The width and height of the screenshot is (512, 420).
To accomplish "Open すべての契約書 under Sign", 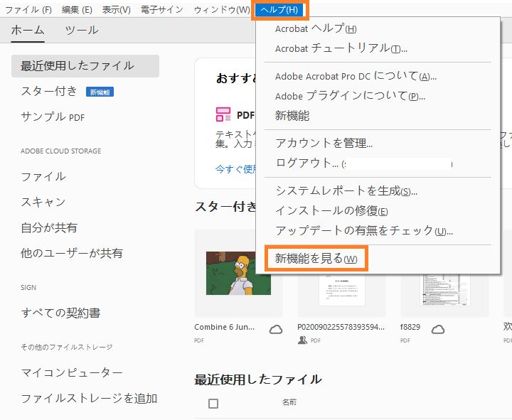I will point(60,313).
